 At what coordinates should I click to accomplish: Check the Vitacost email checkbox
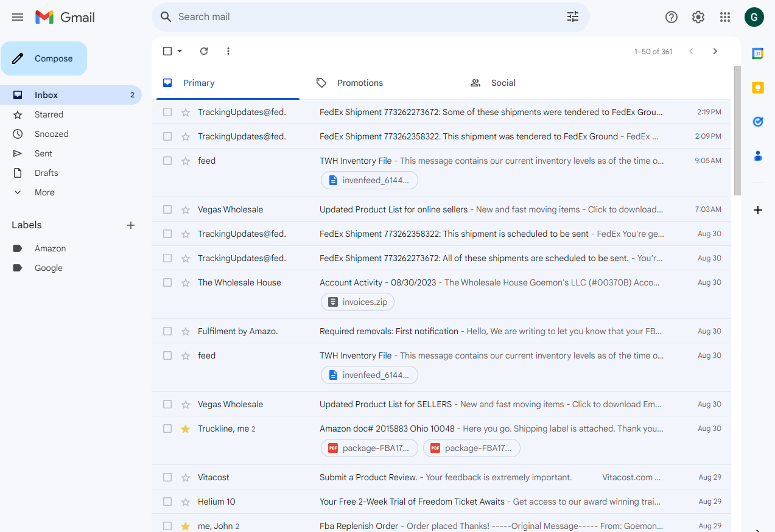click(167, 477)
